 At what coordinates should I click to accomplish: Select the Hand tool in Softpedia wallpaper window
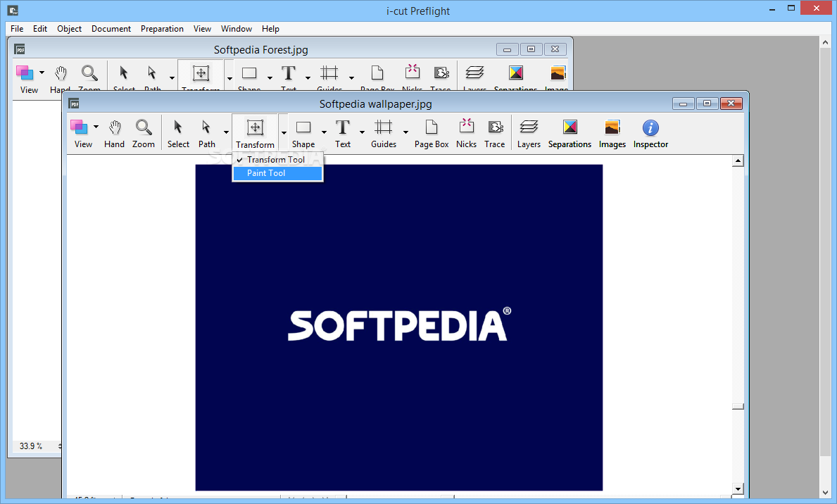[114, 134]
